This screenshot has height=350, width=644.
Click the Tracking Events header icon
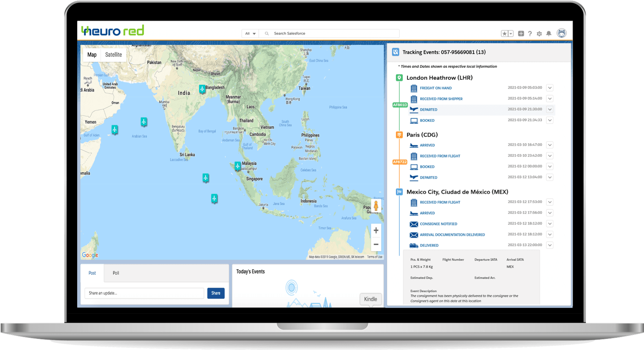click(396, 52)
